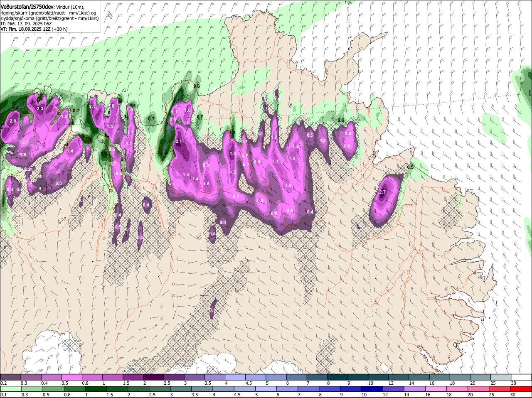Click the 0.5 value near the northeast coast
This screenshot has height=398, width=532.
pyautogui.click(x=410, y=167)
